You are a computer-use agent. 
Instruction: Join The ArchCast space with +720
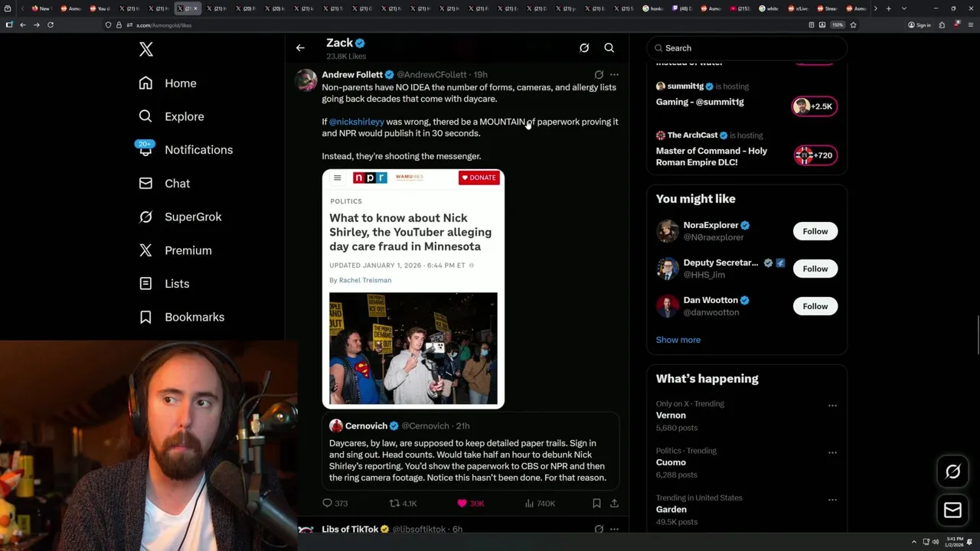coord(815,155)
